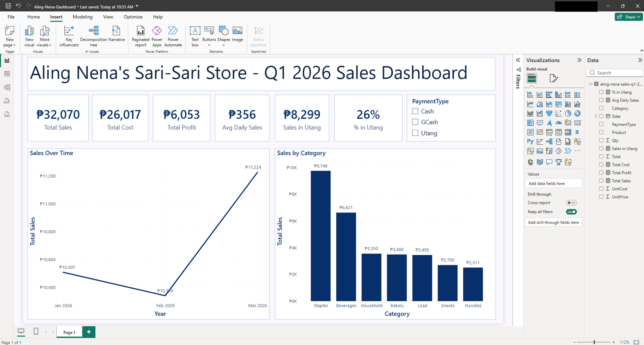This screenshot has width=644, height=345.
Task: Insert Narrative visual from ribbon
Action: (x=116, y=34)
